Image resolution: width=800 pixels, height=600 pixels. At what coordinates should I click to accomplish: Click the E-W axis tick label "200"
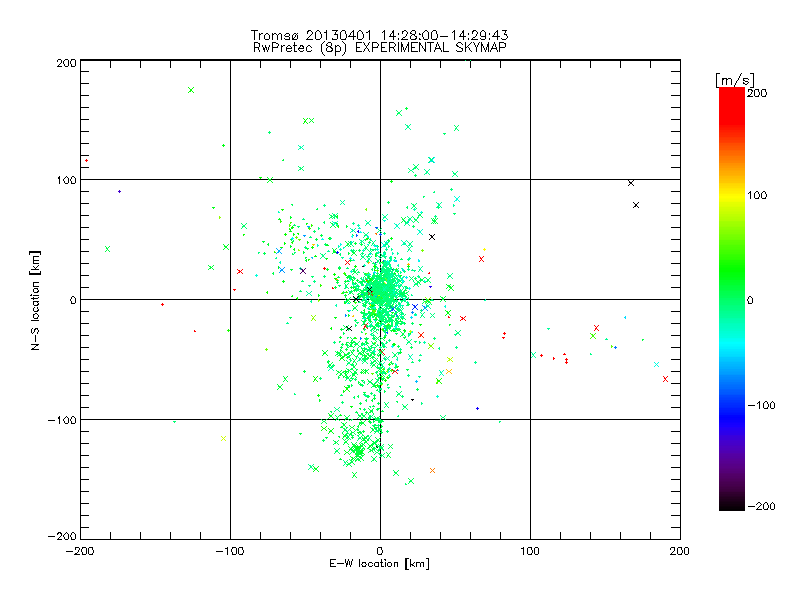(x=680, y=551)
